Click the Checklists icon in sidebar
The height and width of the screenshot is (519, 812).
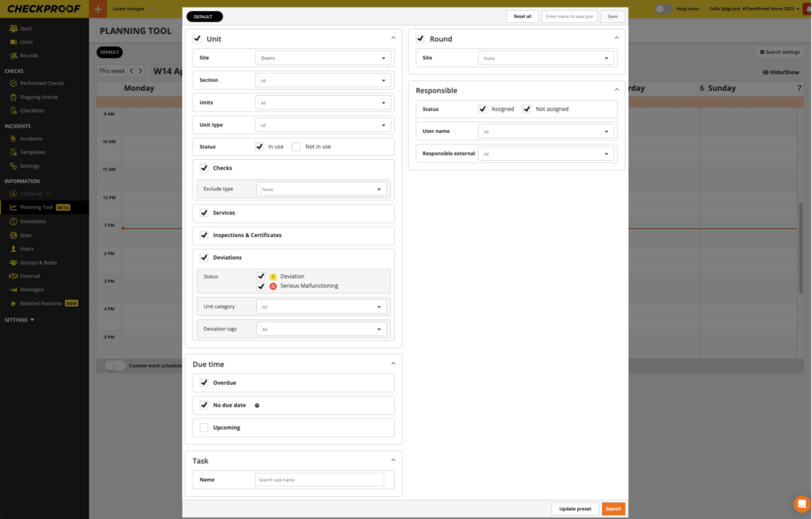point(13,111)
